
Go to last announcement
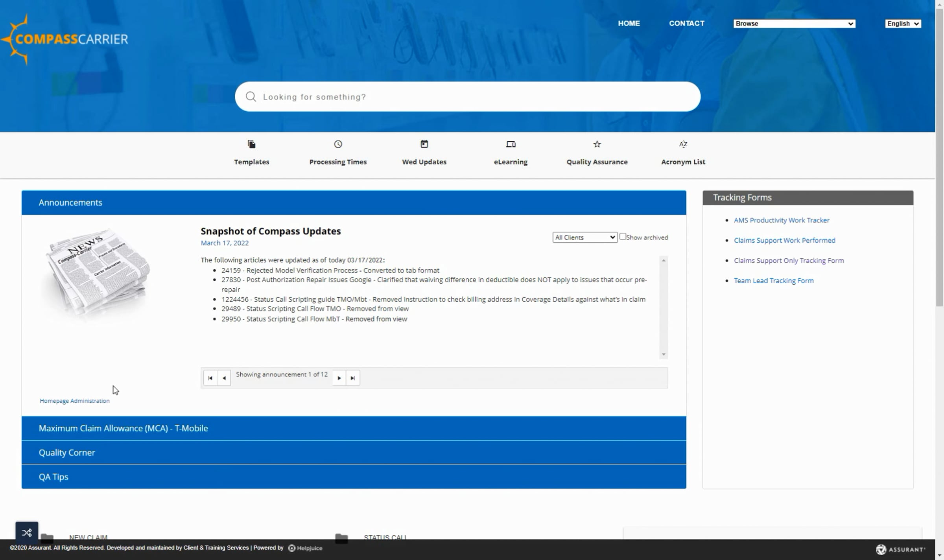[x=353, y=378]
